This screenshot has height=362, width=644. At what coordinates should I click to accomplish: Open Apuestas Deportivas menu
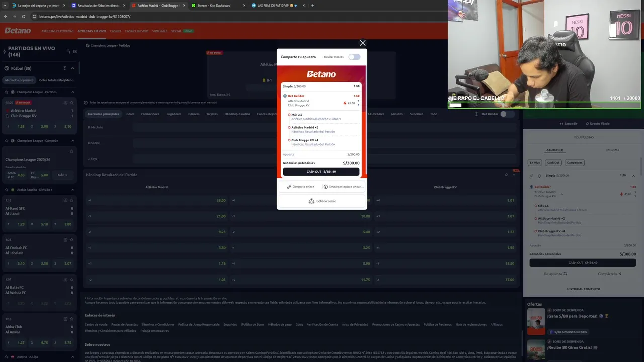coord(57,31)
